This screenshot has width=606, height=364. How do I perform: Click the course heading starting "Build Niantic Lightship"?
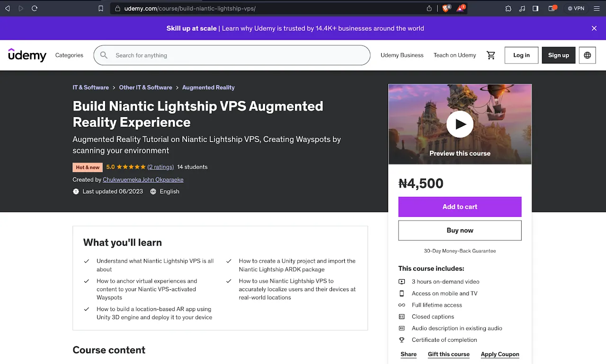(x=198, y=114)
